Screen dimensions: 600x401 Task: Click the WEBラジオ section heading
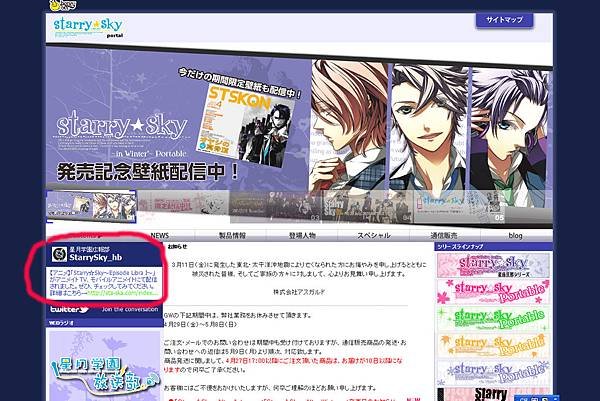pyautogui.click(x=61, y=323)
